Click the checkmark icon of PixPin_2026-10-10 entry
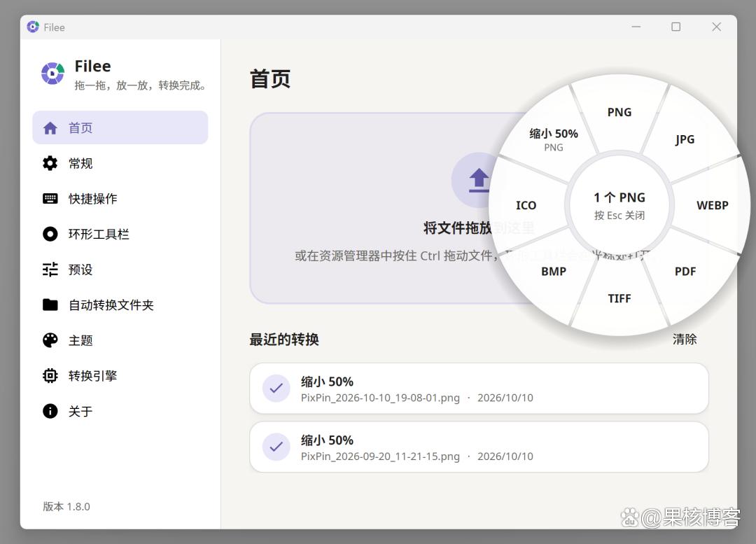 tap(276, 389)
